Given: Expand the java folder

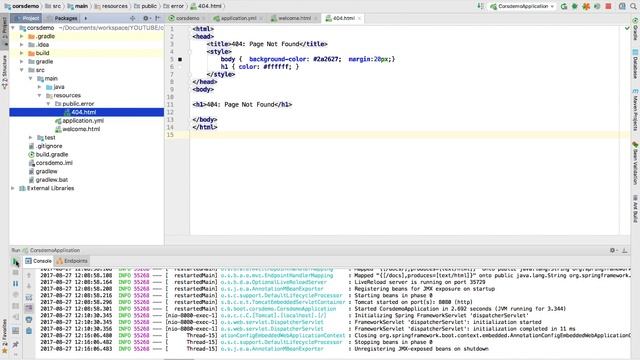Looking at the screenshot, I should [40, 87].
